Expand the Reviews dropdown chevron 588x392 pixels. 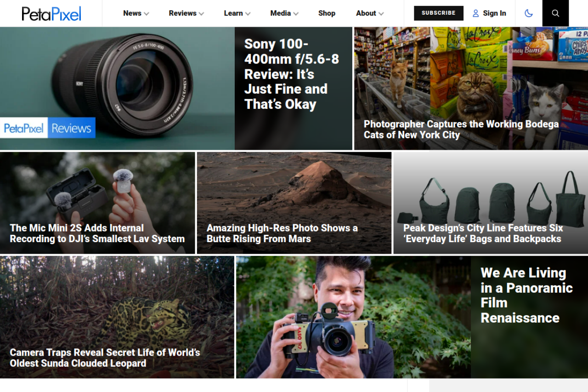tap(201, 14)
